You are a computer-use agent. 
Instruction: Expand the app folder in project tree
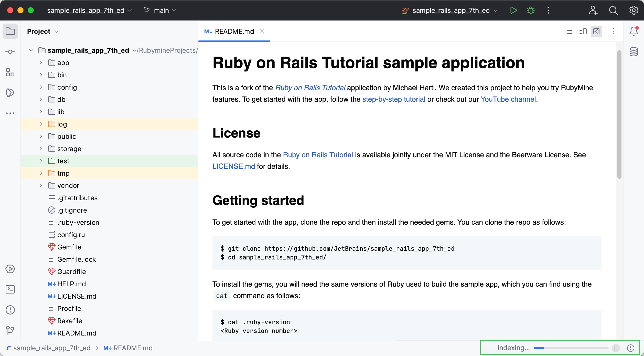point(40,62)
